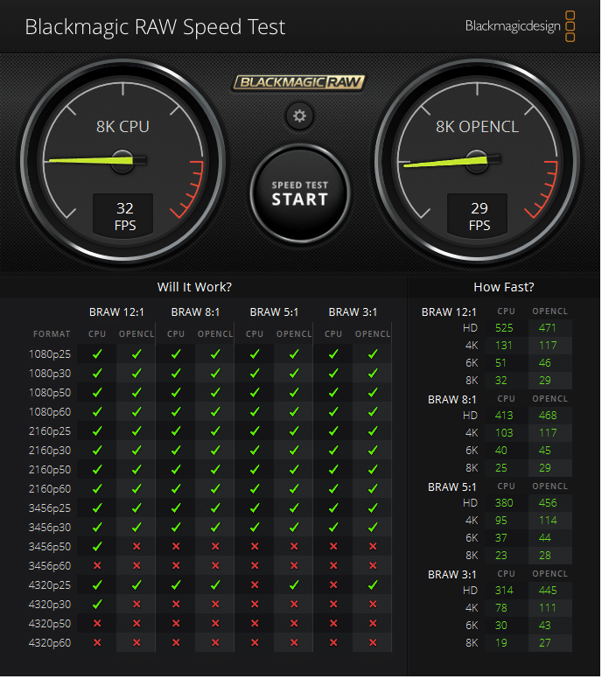Click the 2160p50 format row label
Image resolution: width=609 pixels, height=700 pixels.
[x=50, y=470]
